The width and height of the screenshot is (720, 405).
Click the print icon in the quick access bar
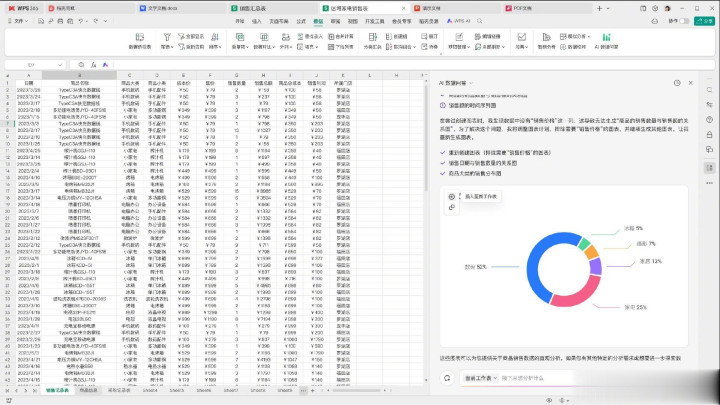tap(60, 21)
